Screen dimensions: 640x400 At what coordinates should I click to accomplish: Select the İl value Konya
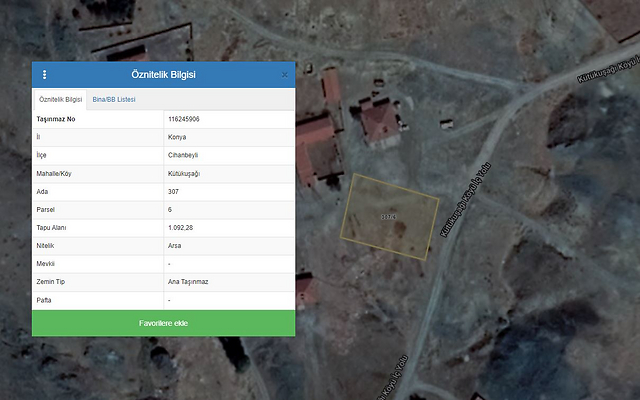tap(177, 137)
